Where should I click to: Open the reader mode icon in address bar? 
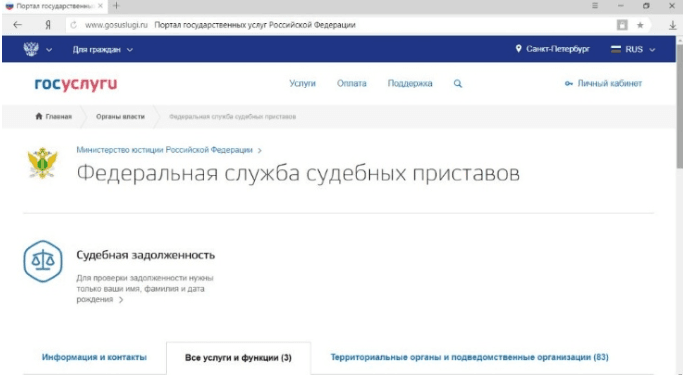pyautogui.click(x=622, y=25)
